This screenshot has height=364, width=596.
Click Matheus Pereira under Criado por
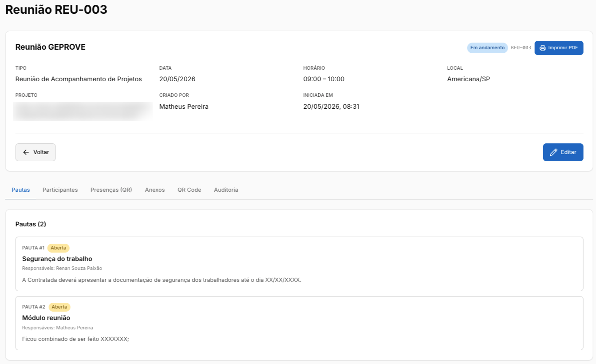[184, 107]
